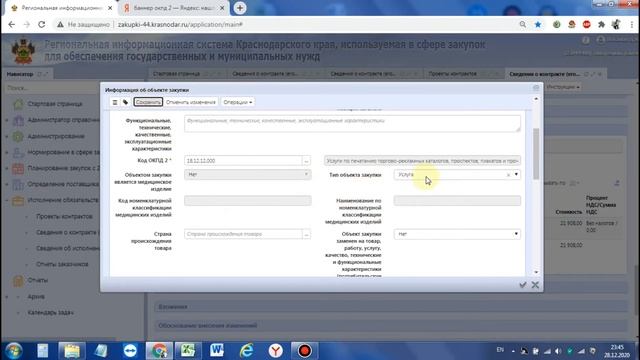
Task: Open Internet Explorer from the taskbar
Action: click(x=246, y=351)
